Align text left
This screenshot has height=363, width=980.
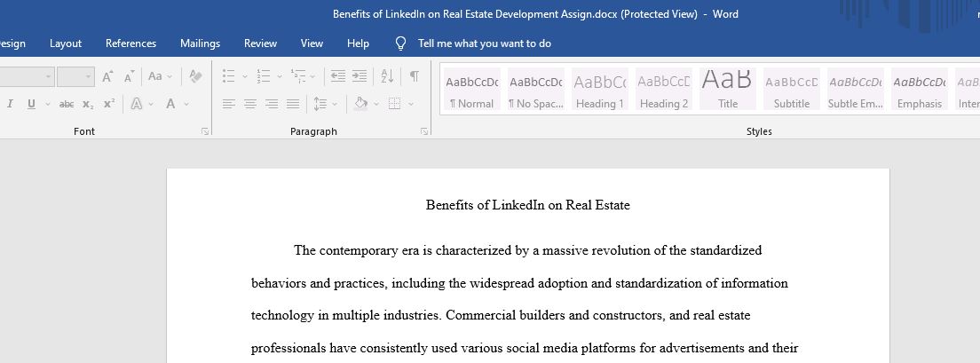point(229,104)
